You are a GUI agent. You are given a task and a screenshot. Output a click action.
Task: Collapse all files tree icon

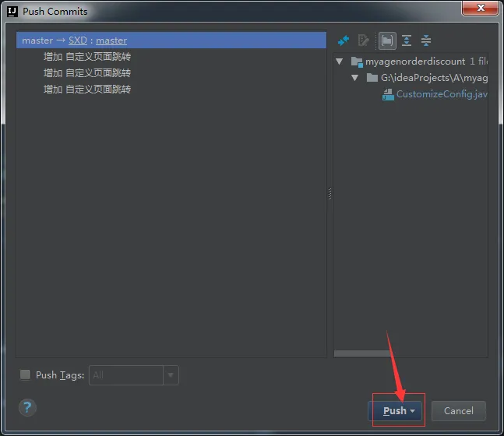[x=426, y=40]
